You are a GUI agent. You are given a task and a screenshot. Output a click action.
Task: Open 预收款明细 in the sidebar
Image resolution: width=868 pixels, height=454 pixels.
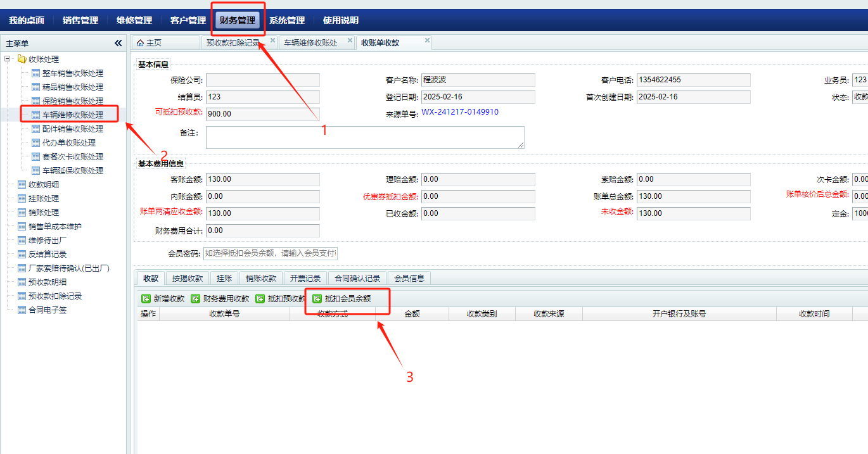(x=47, y=282)
